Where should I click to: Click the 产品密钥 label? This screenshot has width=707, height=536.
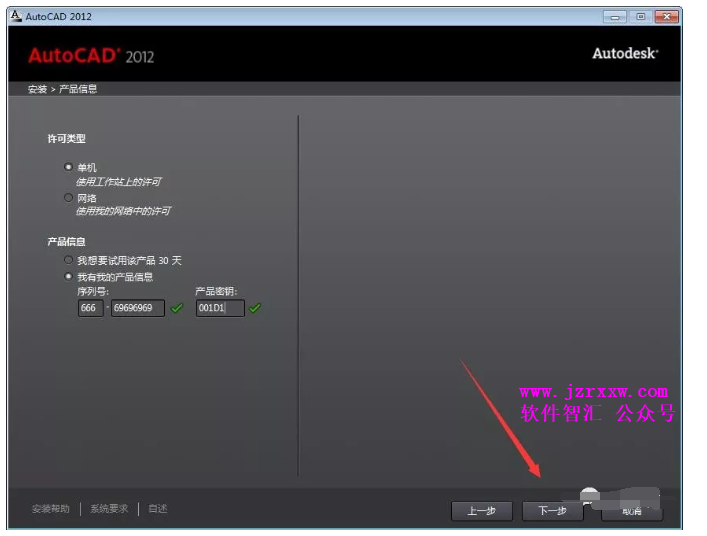[216, 291]
